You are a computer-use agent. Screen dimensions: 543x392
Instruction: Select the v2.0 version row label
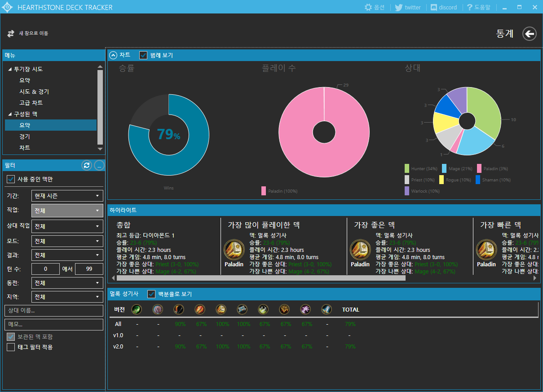coord(119,347)
